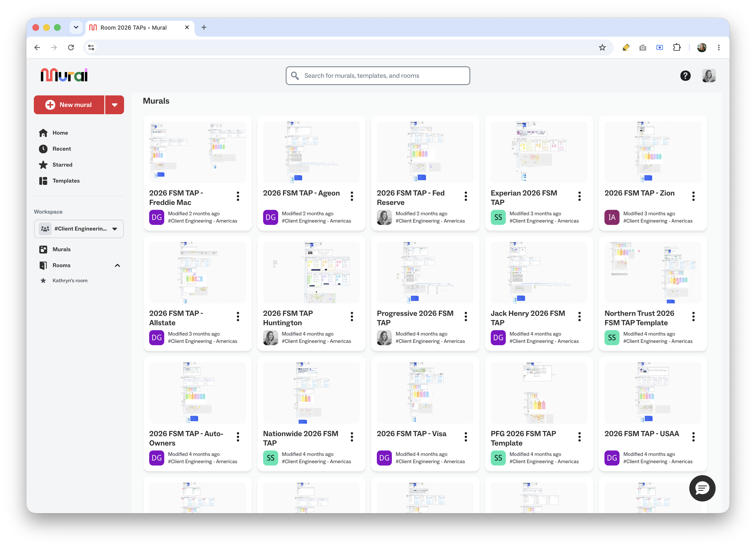Open the browser extensions puzzle icon

(x=676, y=48)
